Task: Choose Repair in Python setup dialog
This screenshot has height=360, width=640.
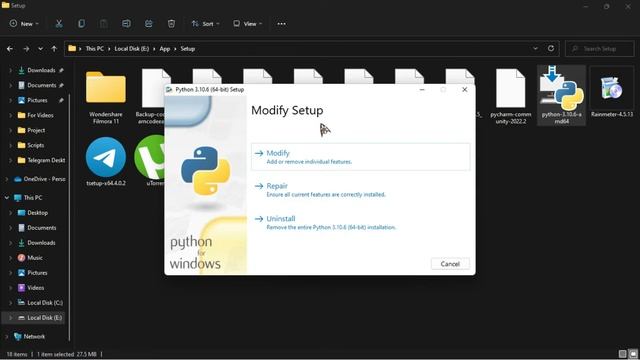Action: coord(360,190)
